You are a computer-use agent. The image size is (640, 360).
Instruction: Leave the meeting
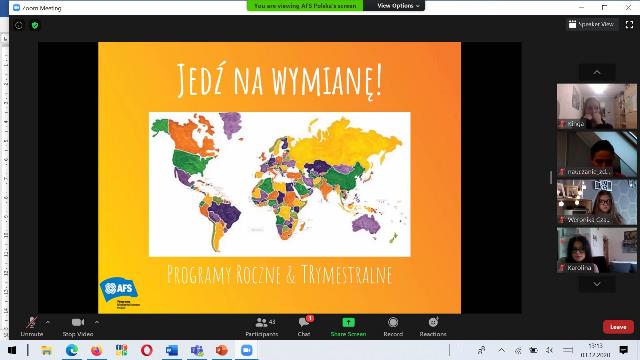(x=618, y=327)
